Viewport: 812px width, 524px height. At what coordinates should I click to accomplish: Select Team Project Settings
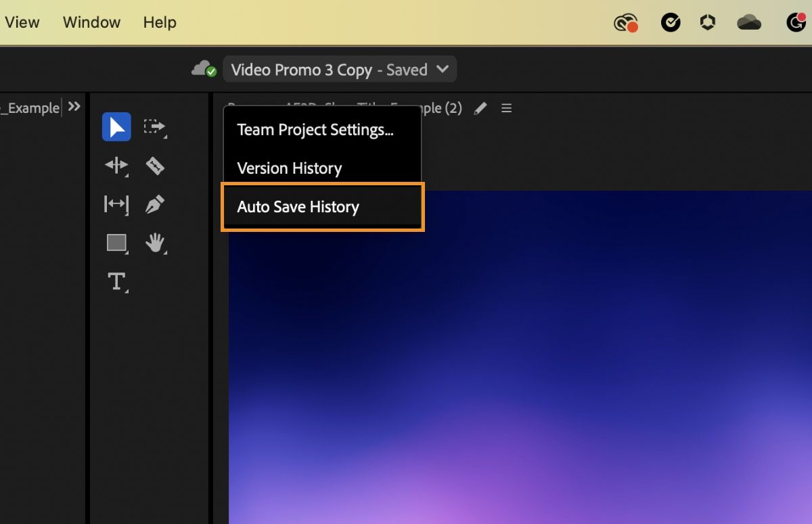click(x=315, y=130)
